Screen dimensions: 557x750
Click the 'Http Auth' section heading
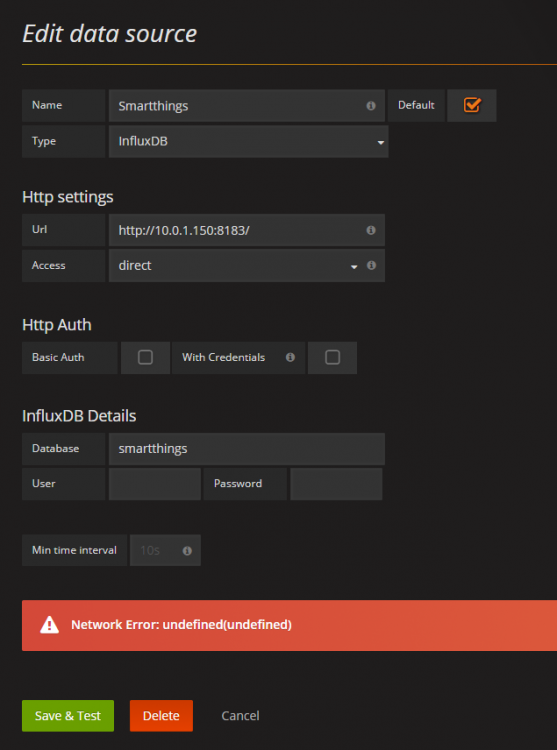pos(57,325)
